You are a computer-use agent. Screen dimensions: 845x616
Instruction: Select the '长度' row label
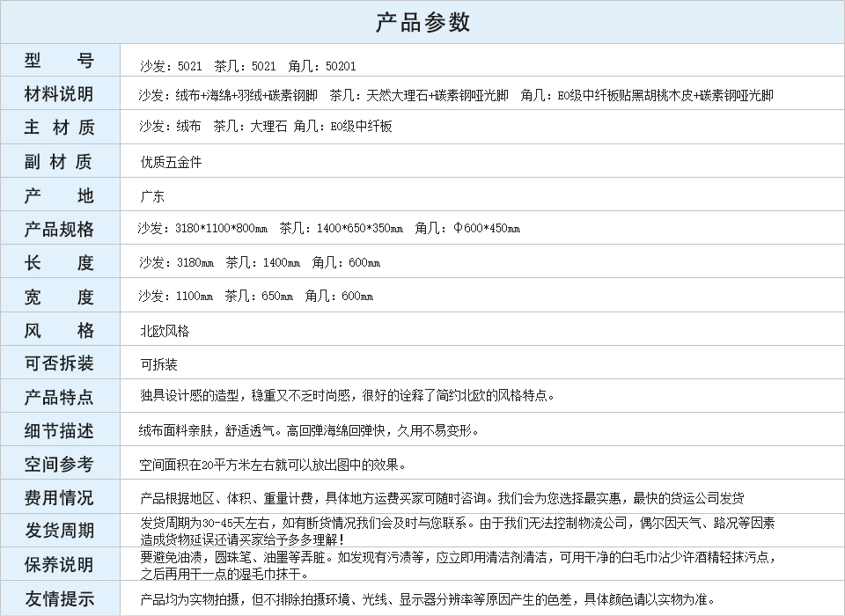(59, 262)
